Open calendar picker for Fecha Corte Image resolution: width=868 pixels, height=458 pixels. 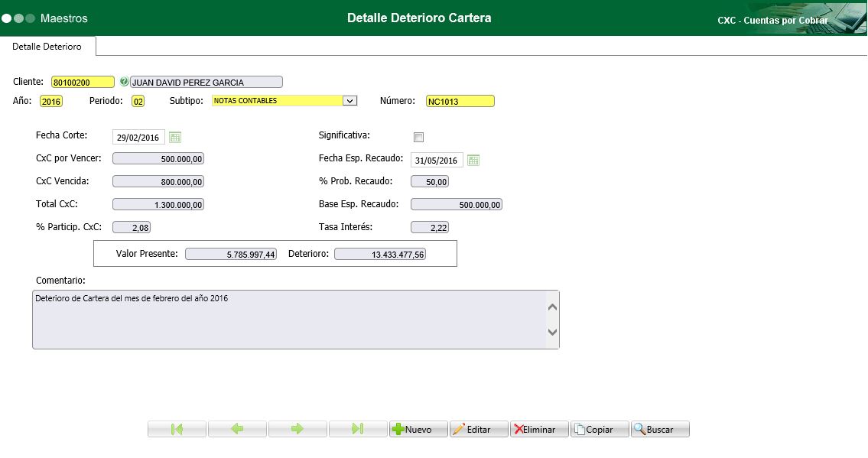click(175, 138)
